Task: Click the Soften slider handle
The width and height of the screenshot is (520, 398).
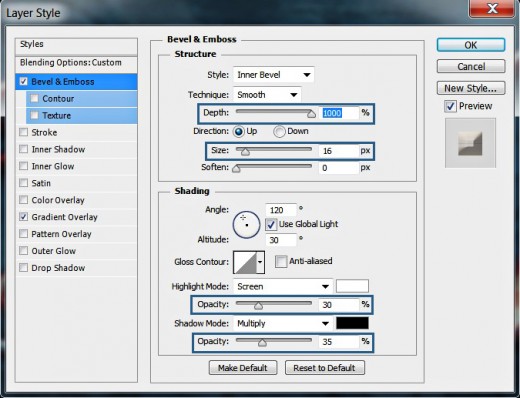Action: (x=236, y=169)
